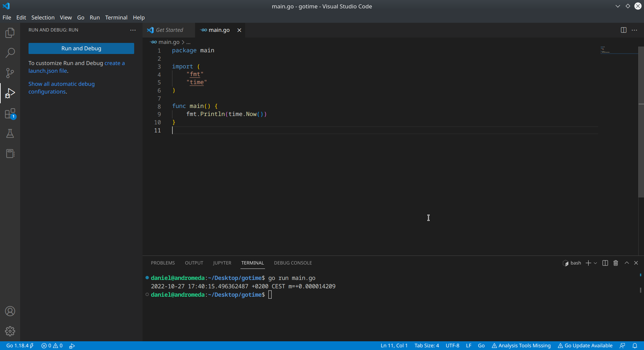The width and height of the screenshot is (644, 350).
Task: Open the Testing view
Action: (x=10, y=133)
